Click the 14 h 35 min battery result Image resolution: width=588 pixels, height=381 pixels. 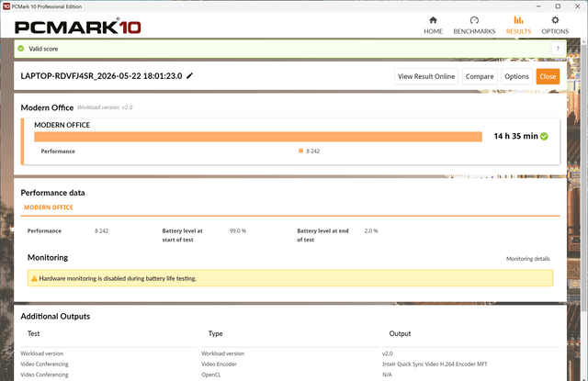click(515, 136)
